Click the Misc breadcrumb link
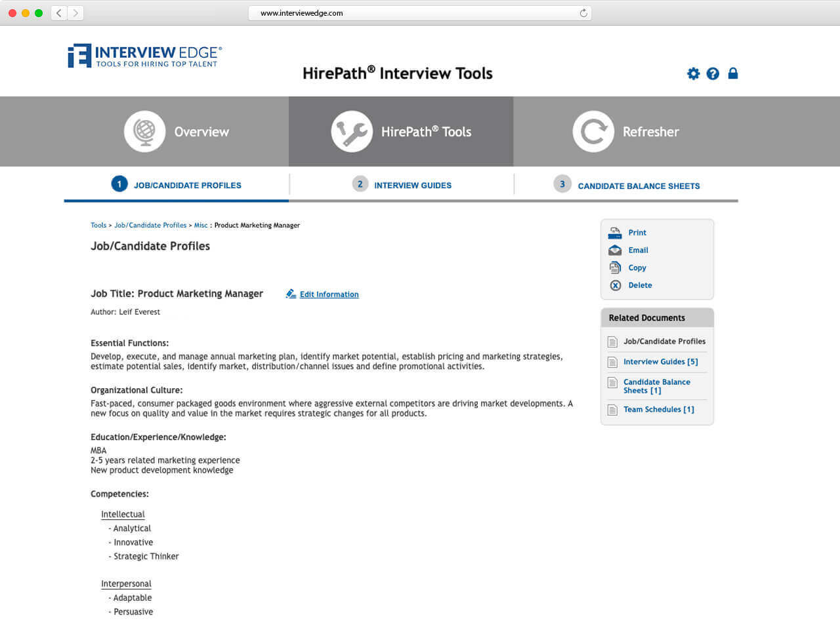840x621 pixels. (201, 226)
